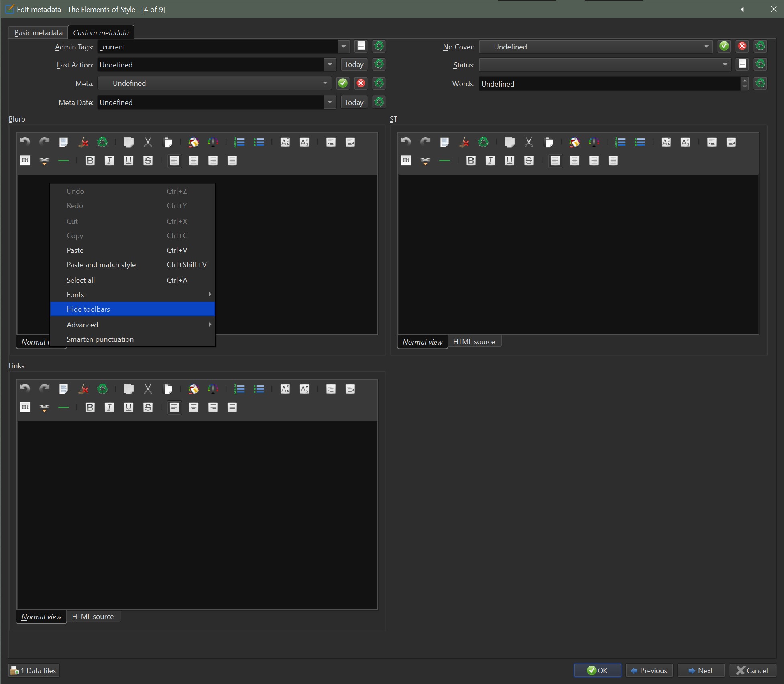Open background color paint bucket in ST editor
Viewport: 784px width, 684px height.
tap(574, 142)
